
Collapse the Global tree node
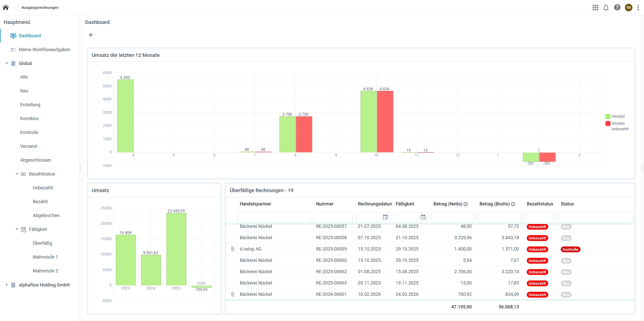click(x=7, y=63)
